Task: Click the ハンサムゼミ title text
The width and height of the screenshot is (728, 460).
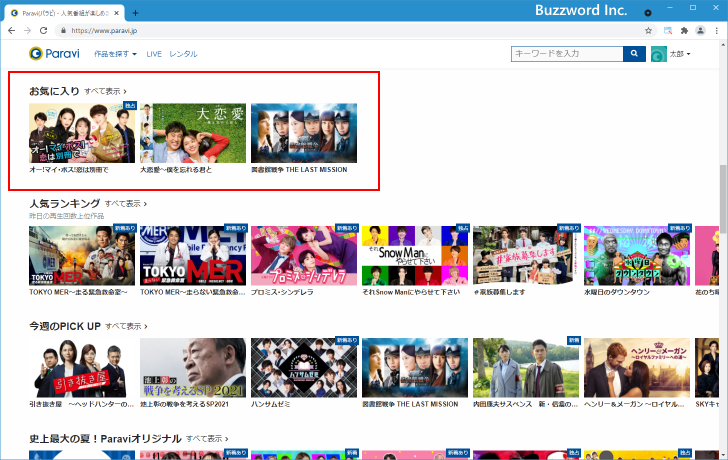Action: (271, 405)
